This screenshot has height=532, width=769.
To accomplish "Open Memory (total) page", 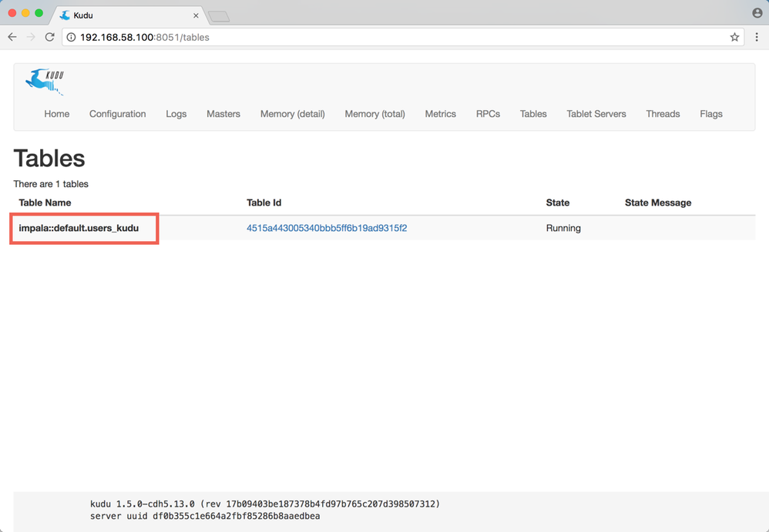I will click(374, 114).
